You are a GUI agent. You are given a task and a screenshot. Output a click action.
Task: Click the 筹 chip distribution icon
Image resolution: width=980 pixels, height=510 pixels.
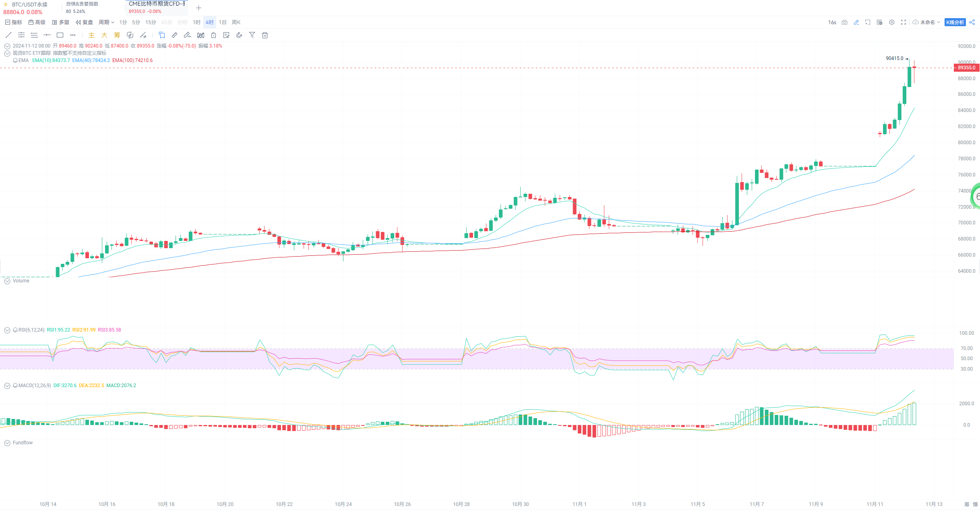(x=117, y=35)
